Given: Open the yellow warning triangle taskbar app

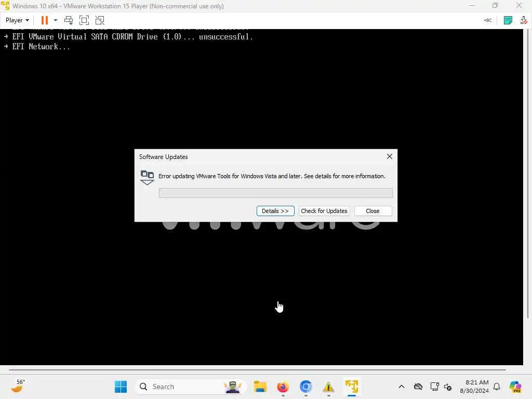Looking at the screenshot, I should [328, 387].
